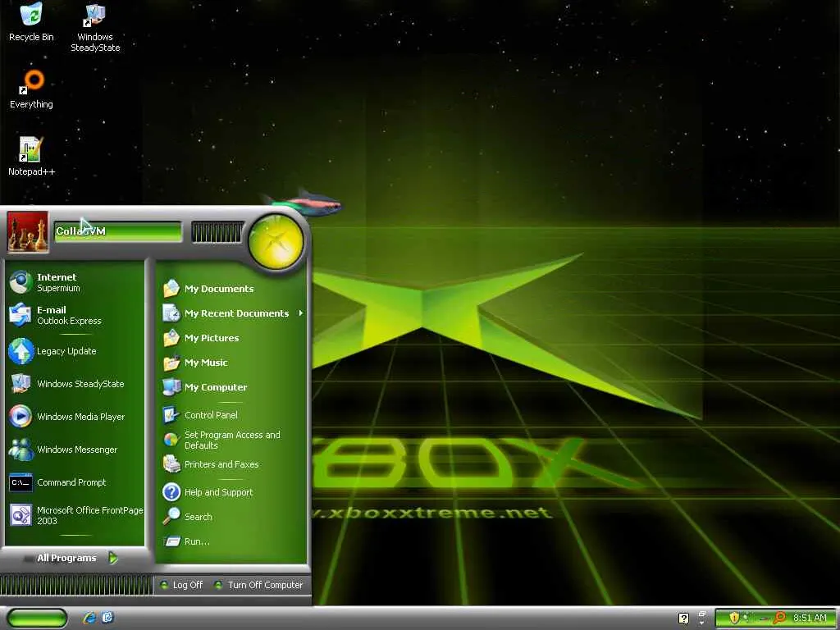This screenshot has width=840, height=630.
Task: Click second Quick Launch icon beside Internet Explorer
Action: [107, 618]
